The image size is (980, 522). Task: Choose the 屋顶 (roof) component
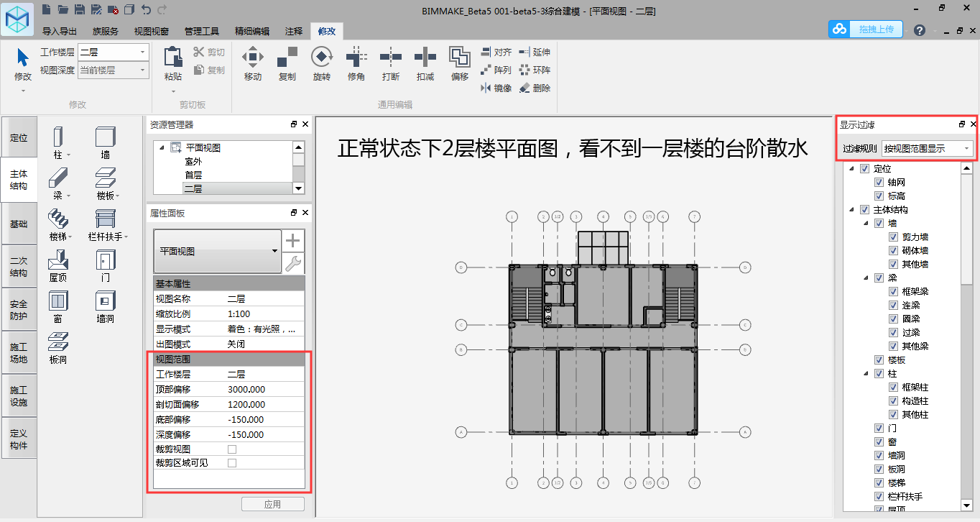point(58,265)
